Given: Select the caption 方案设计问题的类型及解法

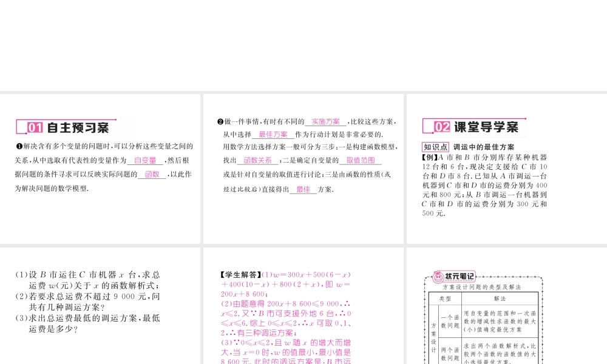Looking at the screenshot, I should [x=481, y=287].
